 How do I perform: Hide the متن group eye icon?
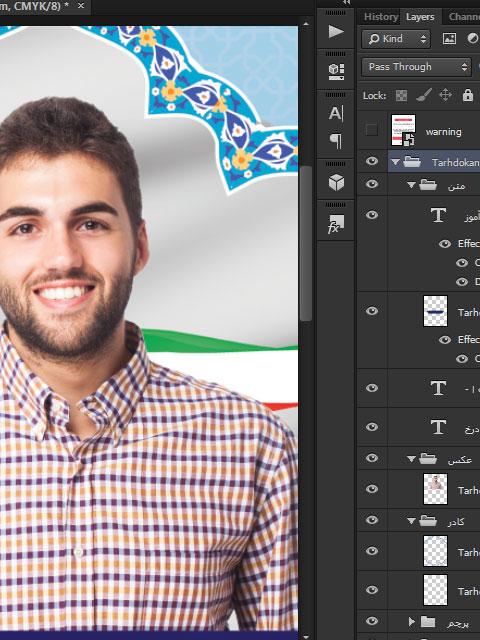click(372, 184)
